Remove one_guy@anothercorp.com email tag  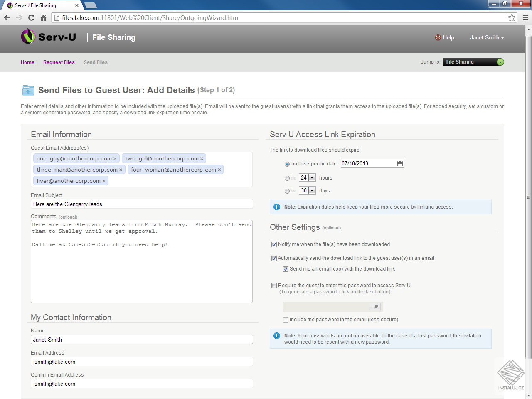tap(115, 159)
